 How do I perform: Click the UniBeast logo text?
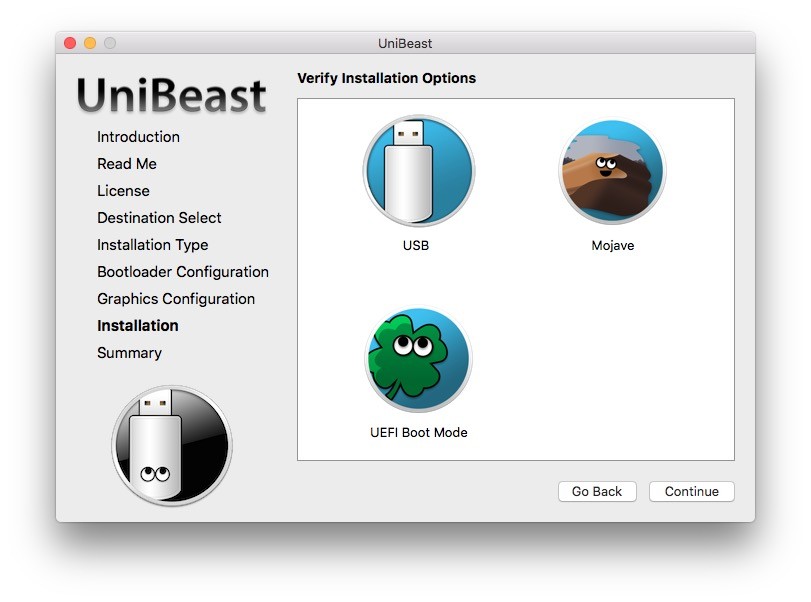tap(171, 95)
